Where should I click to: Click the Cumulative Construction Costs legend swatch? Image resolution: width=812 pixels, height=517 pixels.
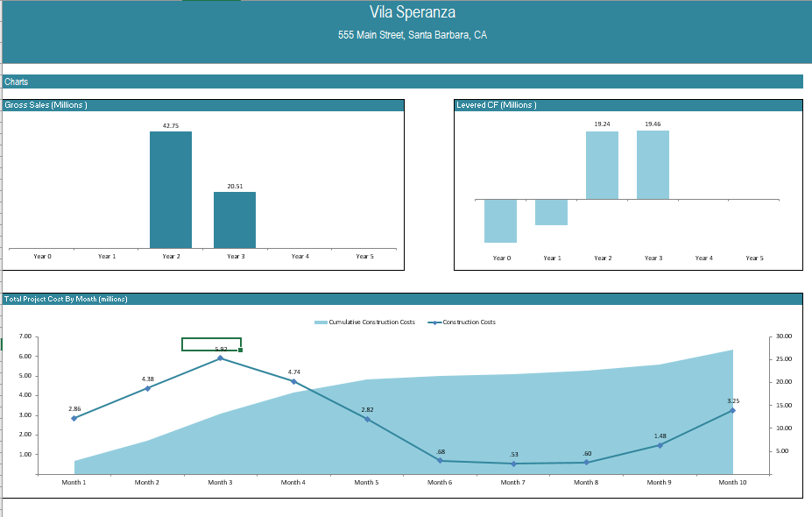point(321,322)
